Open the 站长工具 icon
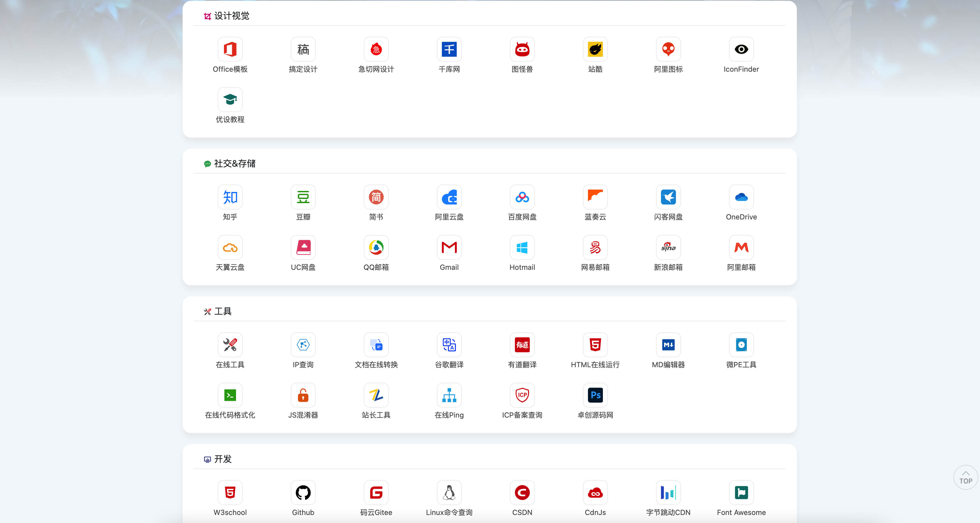The height and width of the screenshot is (523, 980). (376, 395)
